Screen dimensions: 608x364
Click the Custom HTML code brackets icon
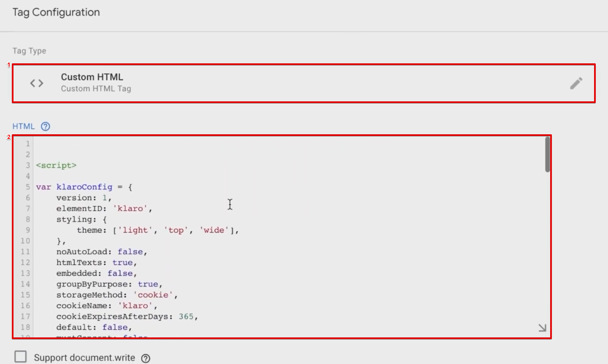[x=37, y=83]
